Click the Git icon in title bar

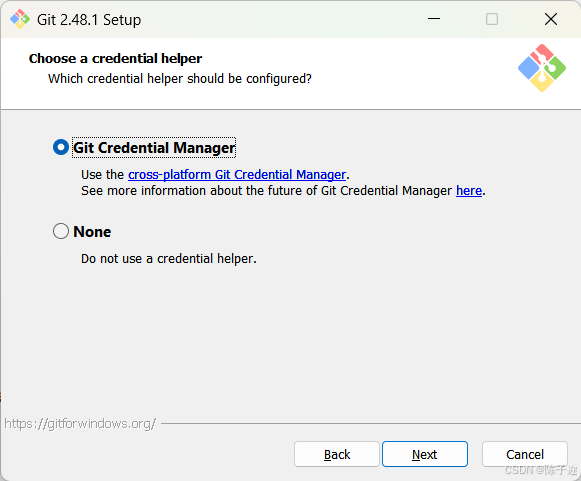(x=20, y=19)
